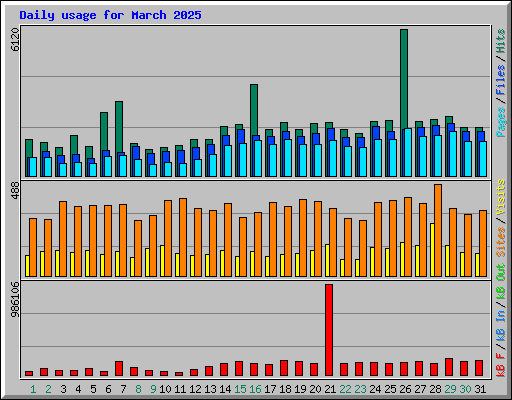The width and height of the screenshot is (512, 400).
Task: Select the 'Visits' legend word
Action: point(501,197)
